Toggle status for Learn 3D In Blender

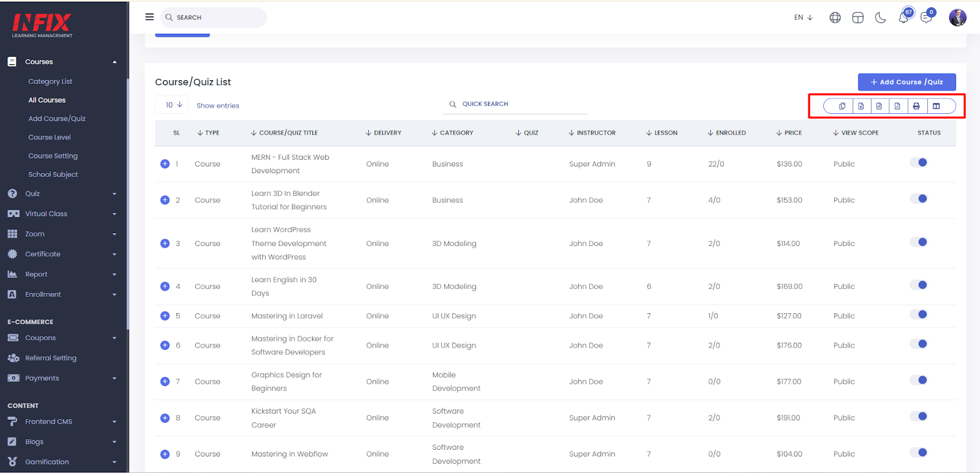coord(919,199)
